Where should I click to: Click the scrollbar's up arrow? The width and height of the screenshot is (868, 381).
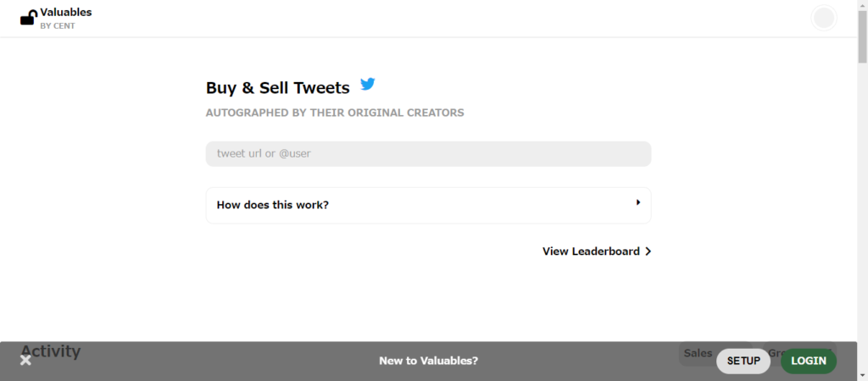(862, 4)
